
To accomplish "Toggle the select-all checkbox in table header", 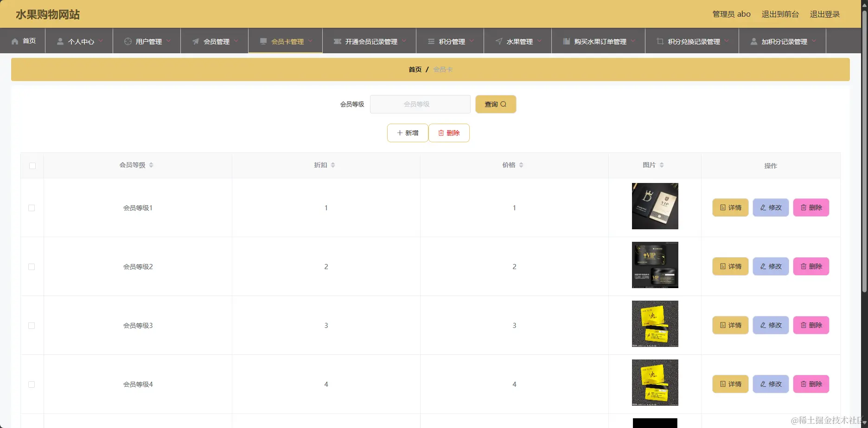I will 32,166.
